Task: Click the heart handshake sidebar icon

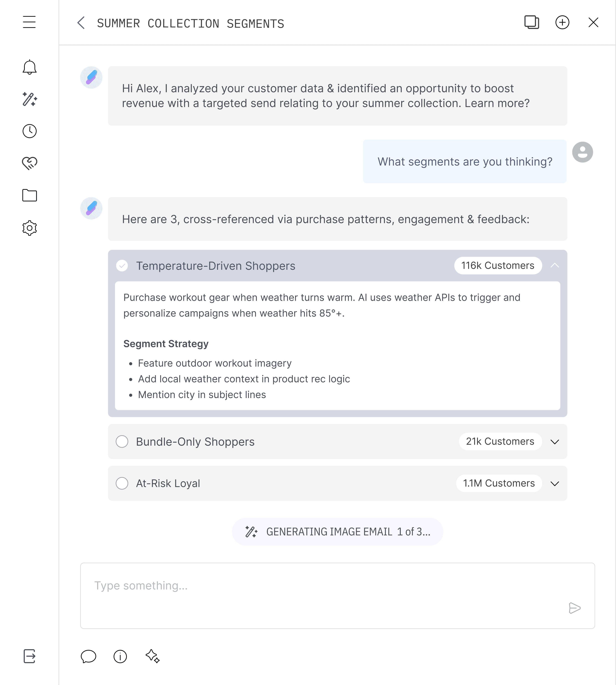Action: (29, 163)
